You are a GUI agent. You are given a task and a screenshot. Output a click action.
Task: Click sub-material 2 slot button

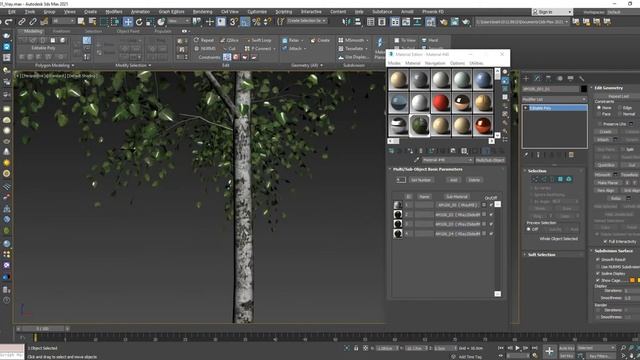coord(458,215)
